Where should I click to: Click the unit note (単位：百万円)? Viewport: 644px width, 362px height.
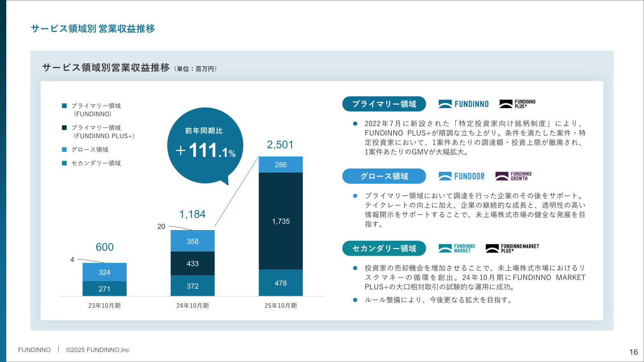pyautogui.click(x=195, y=69)
